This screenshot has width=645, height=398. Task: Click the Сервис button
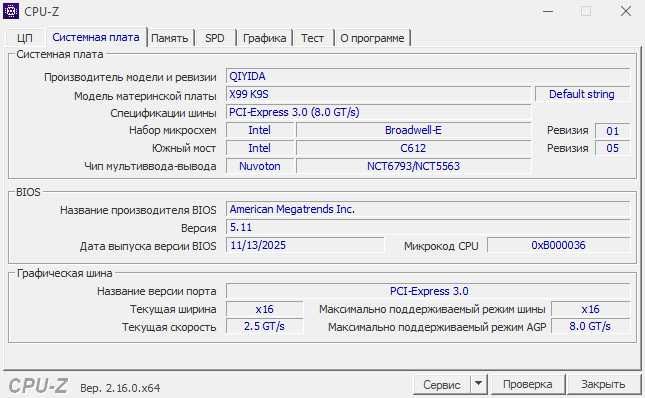(442, 385)
